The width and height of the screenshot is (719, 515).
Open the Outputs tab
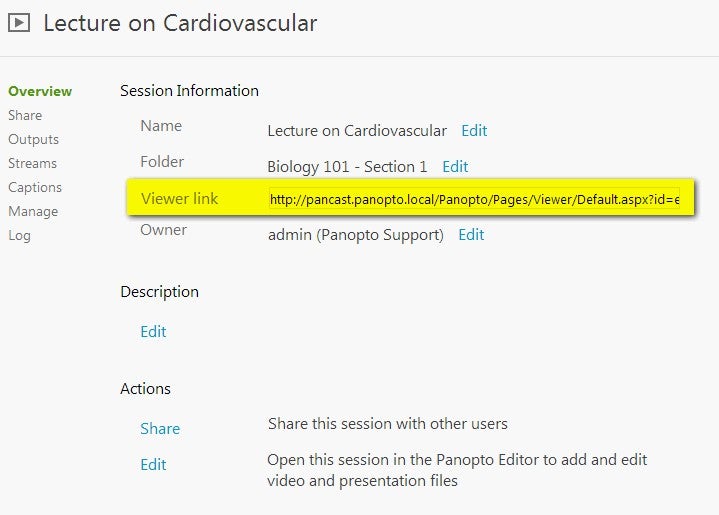point(33,139)
